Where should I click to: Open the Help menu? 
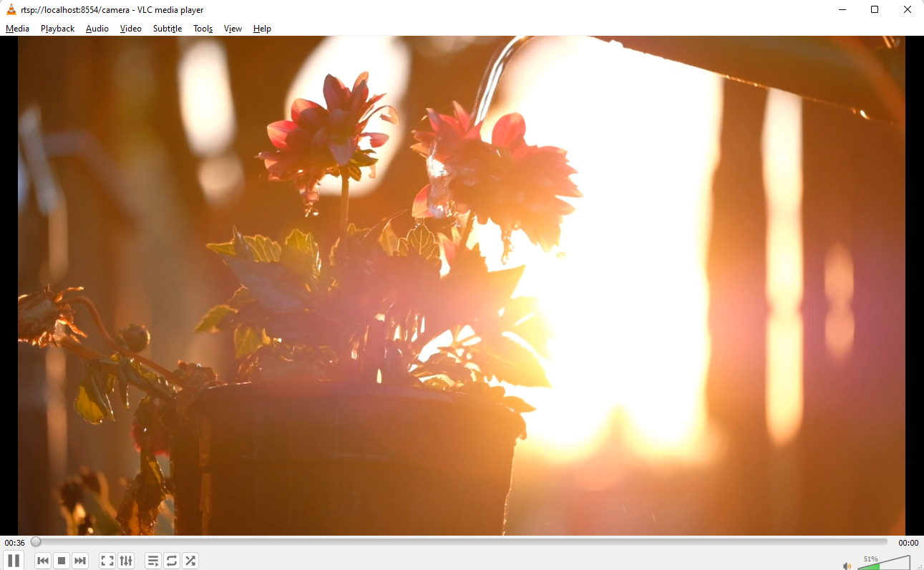click(x=262, y=29)
